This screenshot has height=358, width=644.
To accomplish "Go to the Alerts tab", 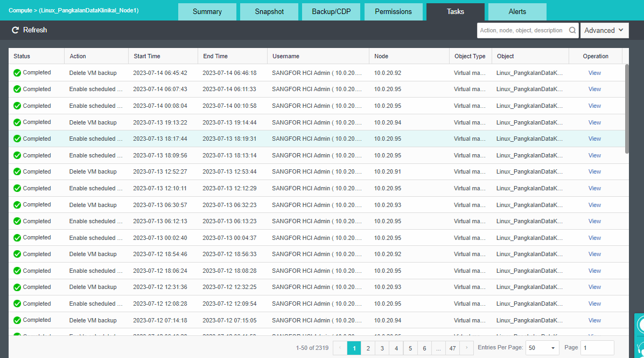I will pos(517,12).
